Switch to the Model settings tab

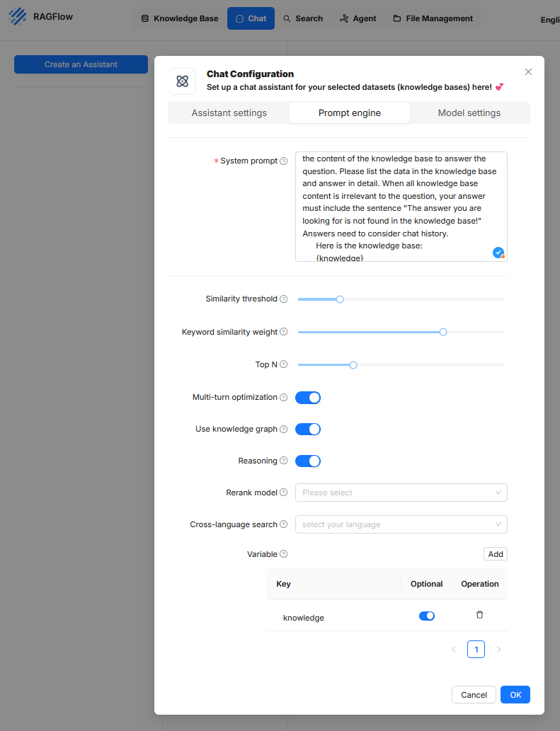click(x=469, y=113)
